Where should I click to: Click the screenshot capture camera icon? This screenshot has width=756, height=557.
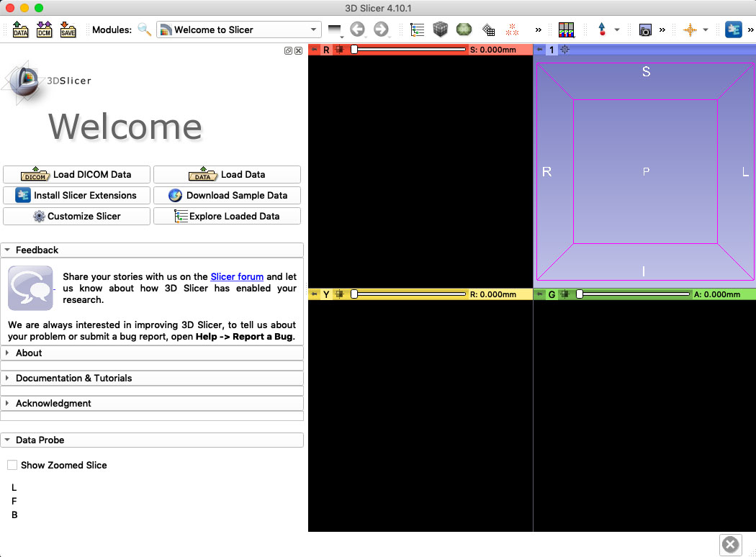645,30
